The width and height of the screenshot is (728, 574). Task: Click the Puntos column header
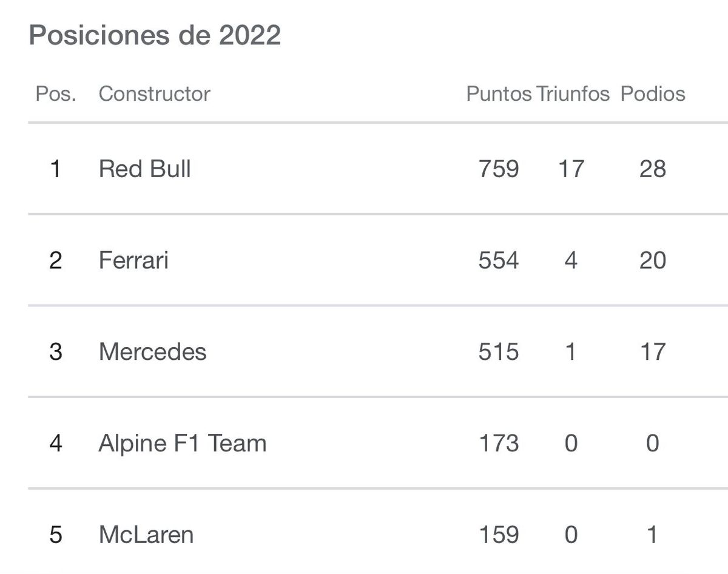click(x=499, y=94)
